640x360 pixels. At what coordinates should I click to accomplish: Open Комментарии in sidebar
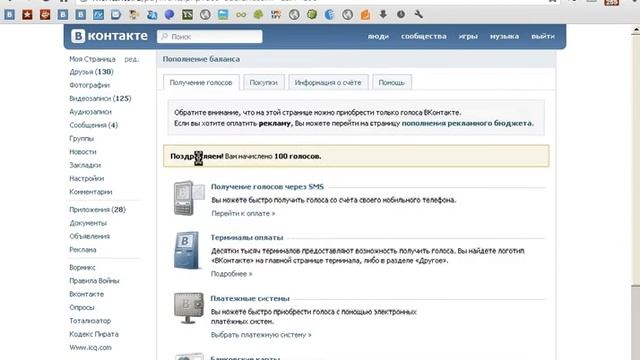pos(91,192)
